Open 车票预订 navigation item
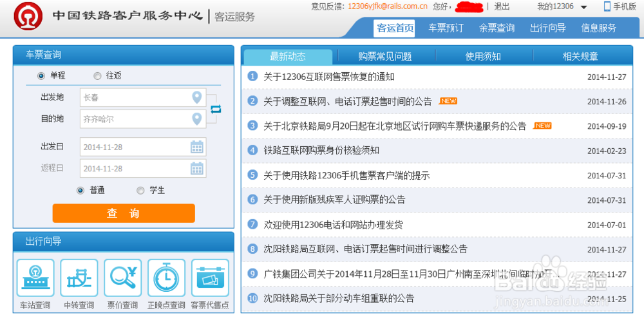644x324 pixels. click(x=446, y=28)
